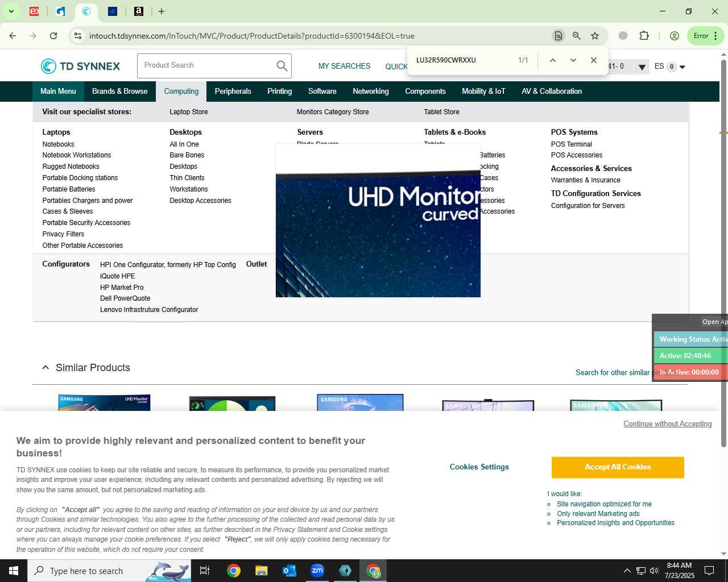This screenshot has width=728, height=582.
Task: Open Cookies Settings
Action: [x=479, y=467]
